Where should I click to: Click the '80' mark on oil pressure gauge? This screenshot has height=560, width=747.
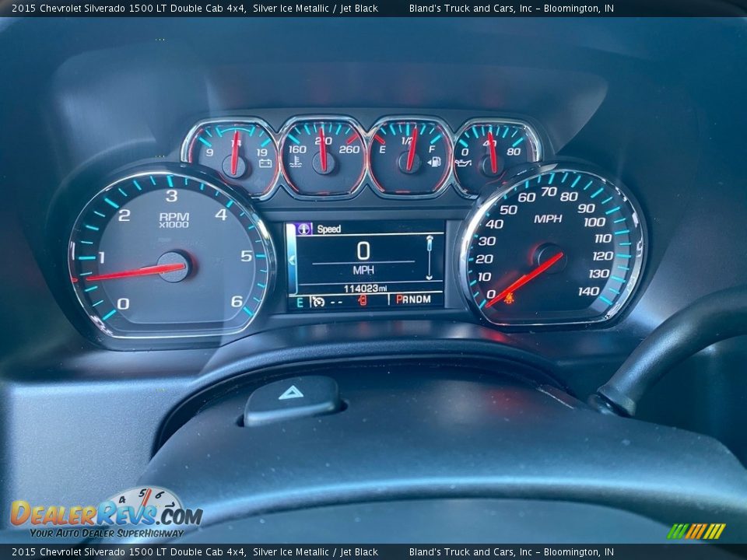(514, 152)
